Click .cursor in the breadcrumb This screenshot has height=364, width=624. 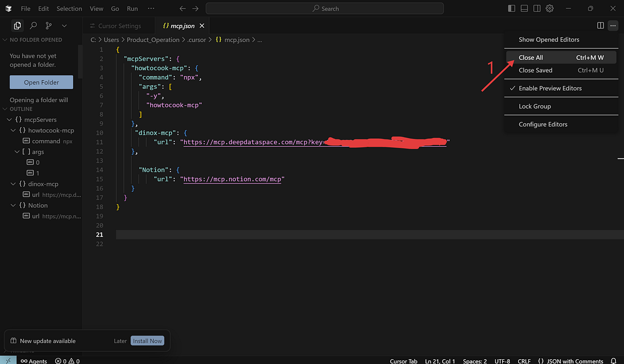click(x=197, y=40)
